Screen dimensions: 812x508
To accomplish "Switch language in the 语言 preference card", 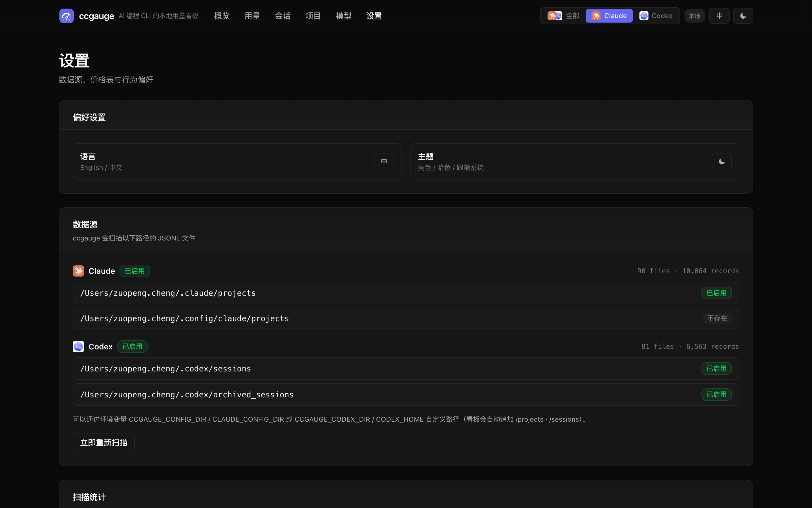I will [x=384, y=161].
